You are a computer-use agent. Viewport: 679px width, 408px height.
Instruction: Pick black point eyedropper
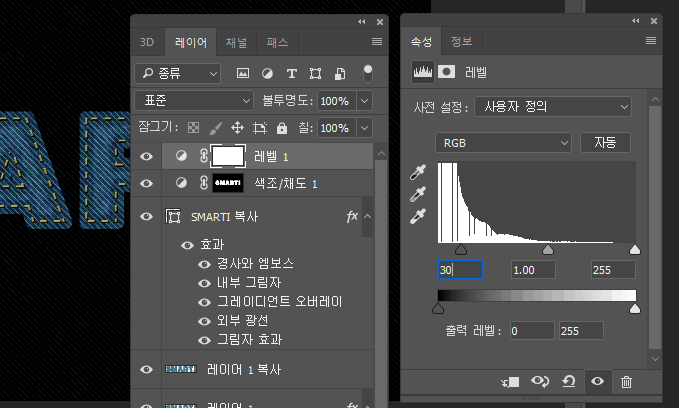pos(418,172)
